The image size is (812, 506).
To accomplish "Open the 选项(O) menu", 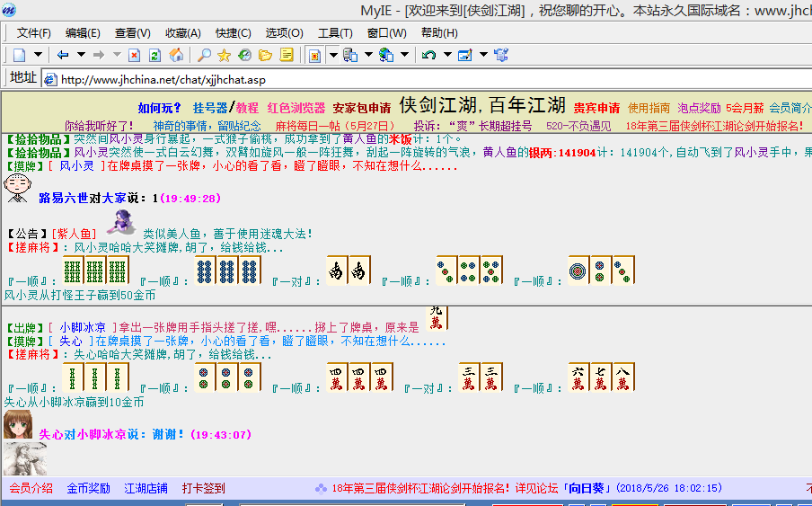I will pos(285,33).
